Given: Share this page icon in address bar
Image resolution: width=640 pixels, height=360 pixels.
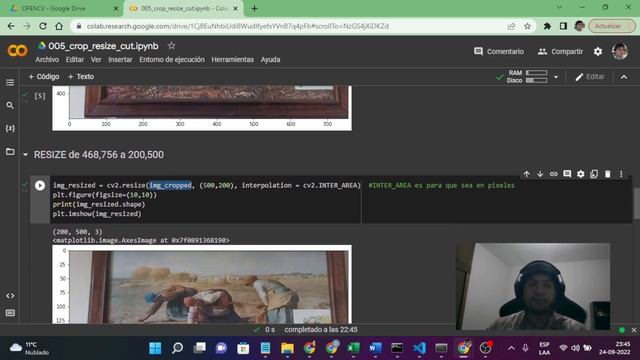Looking at the screenshot, I should coord(511,26).
